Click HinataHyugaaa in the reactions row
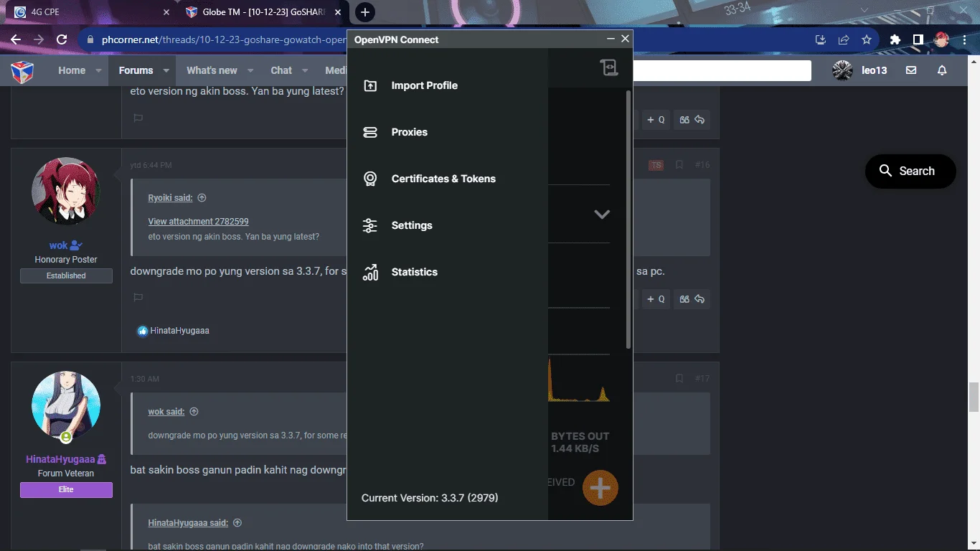980x551 pixels. pyautogui.click(x=179, y=331)
